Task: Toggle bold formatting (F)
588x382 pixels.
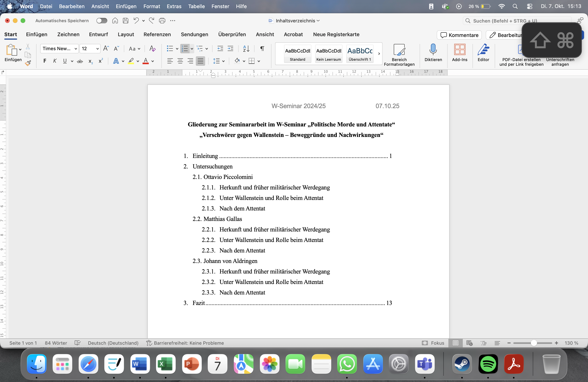Action: click(x=45, y=61)
